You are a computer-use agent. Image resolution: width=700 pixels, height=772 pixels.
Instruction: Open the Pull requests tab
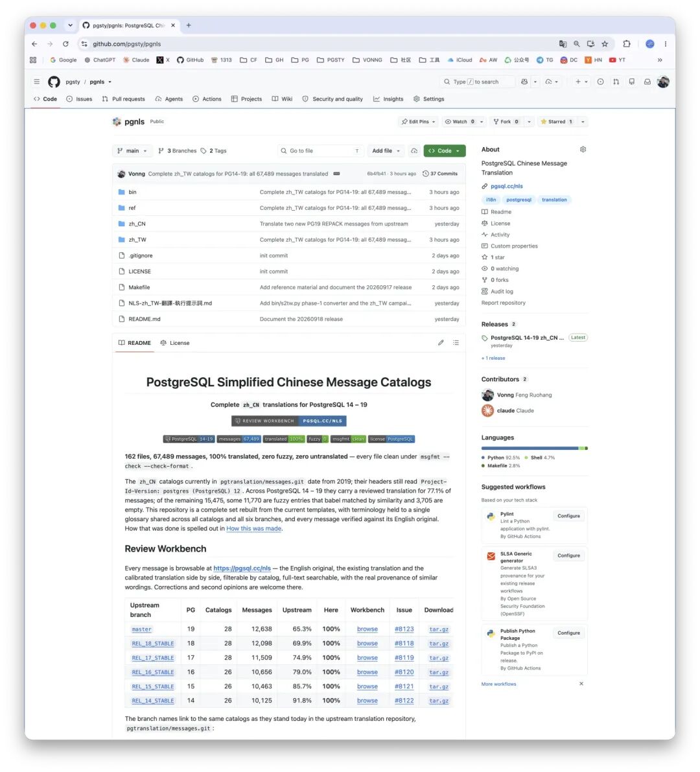click(x=124, y=99)
